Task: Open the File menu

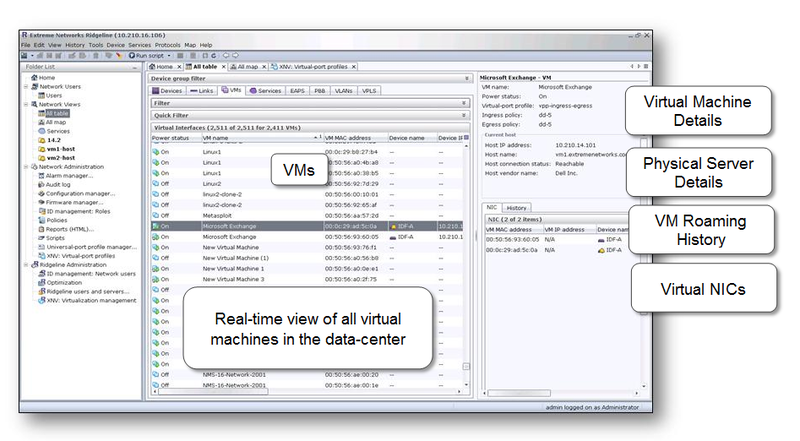Action: [x=26, y=45]
